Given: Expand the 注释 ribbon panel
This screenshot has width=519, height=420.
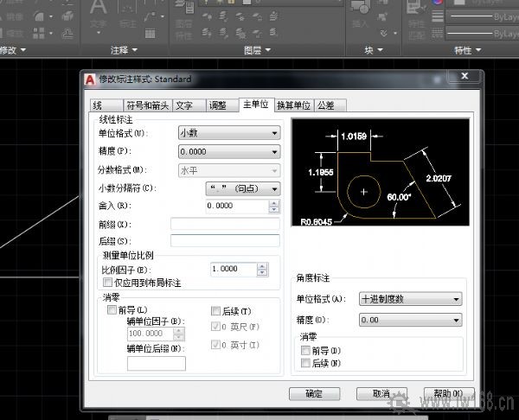Looking at the screenshot, I should tap(124, 50).
